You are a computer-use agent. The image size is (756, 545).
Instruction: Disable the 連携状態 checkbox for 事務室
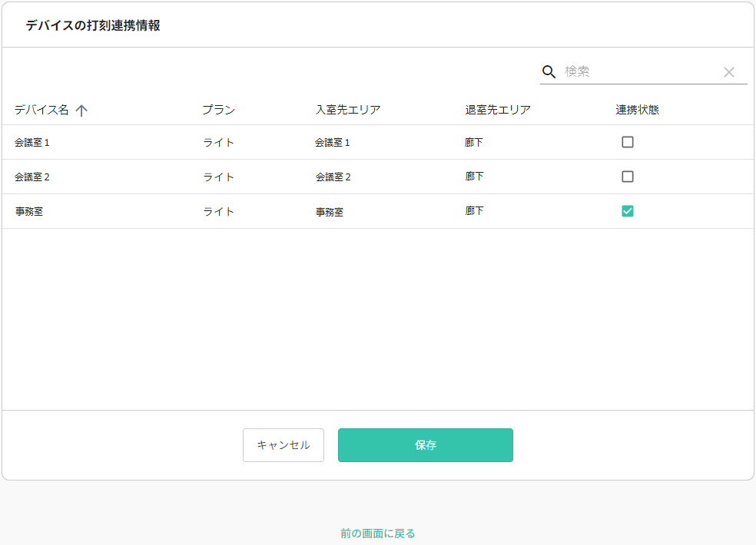coord(628,210)
